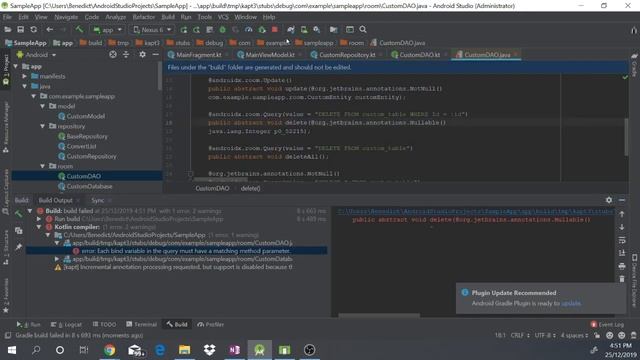Open the Build panel settings gear
Viewport: 640px width, 360px height.
(609, 200)
